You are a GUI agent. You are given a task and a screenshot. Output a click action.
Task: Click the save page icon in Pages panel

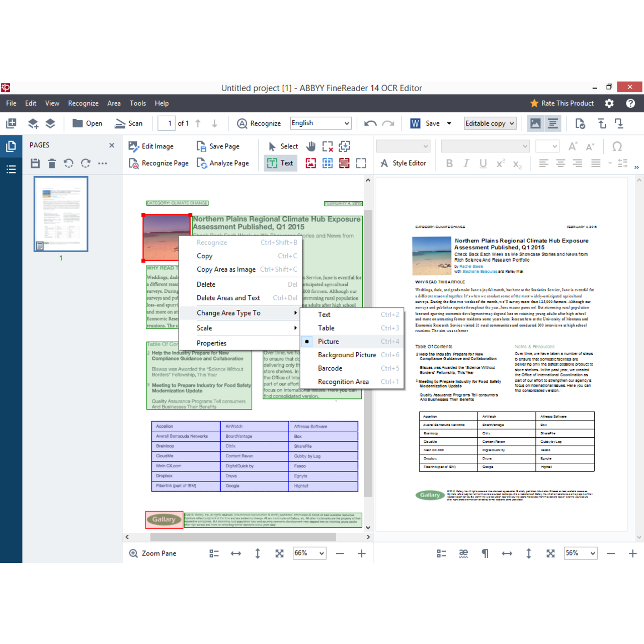coord(35,163)
